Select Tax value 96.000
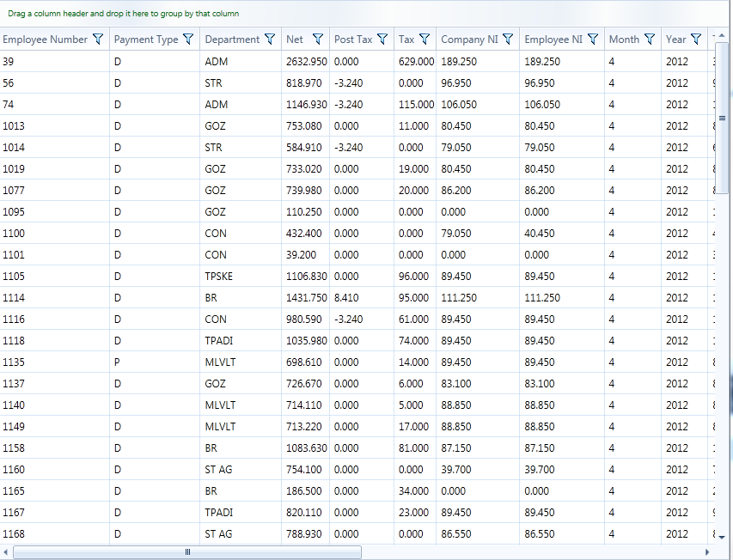 coord(415,276)
